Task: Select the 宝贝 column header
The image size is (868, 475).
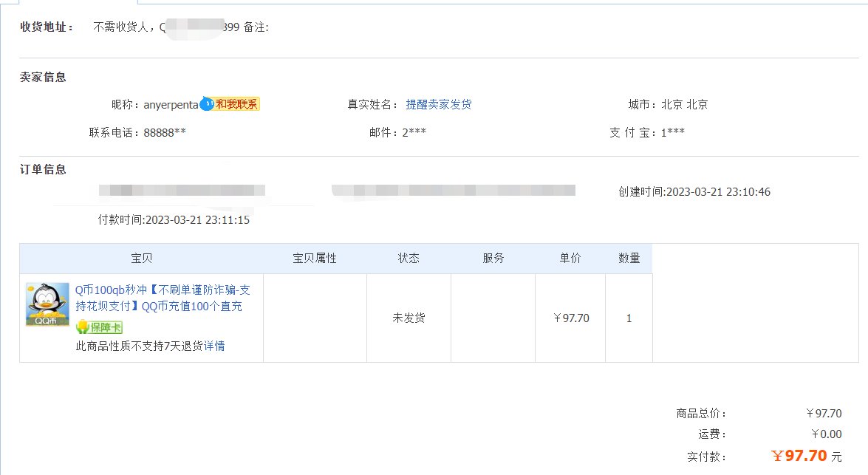Action: click(x=141, y=258)
